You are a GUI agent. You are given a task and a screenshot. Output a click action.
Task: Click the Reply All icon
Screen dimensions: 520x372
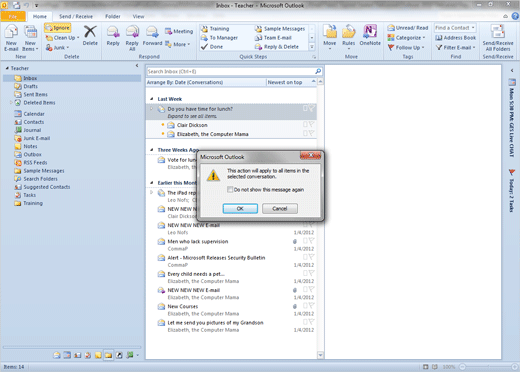132,32
